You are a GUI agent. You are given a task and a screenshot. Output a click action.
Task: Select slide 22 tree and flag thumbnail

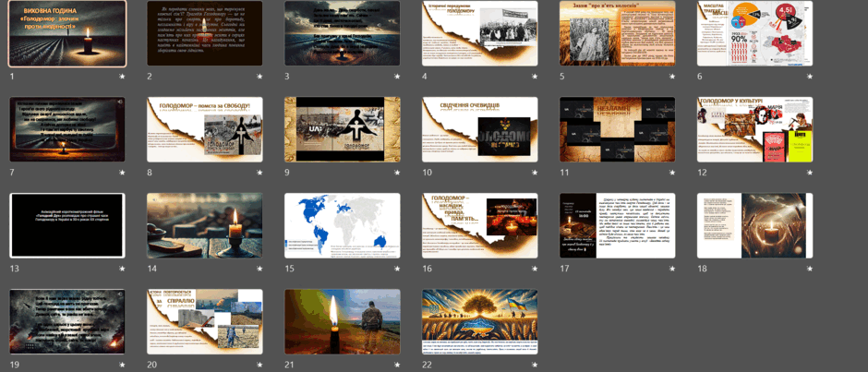click(x=480, y=321)
